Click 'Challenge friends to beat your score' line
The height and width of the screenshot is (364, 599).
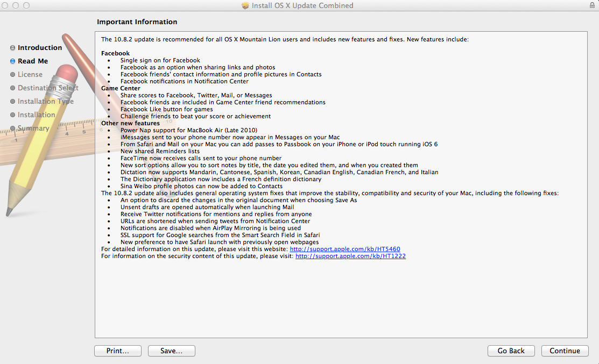click(x=195, y=116)
